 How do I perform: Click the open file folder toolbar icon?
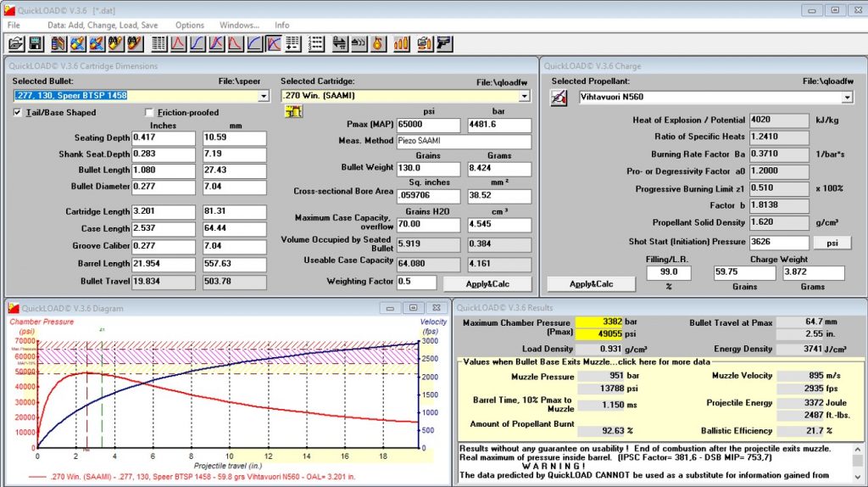(17, 44)
